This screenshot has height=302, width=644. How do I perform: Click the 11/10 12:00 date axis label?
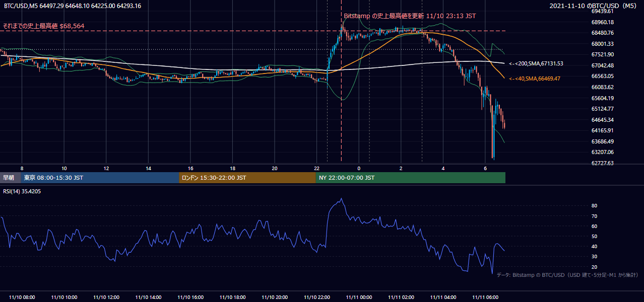pos(106,297)
